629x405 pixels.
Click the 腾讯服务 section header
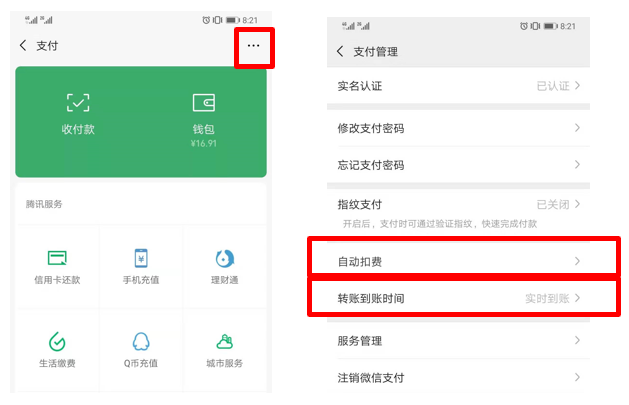click(x=44, y=204)
